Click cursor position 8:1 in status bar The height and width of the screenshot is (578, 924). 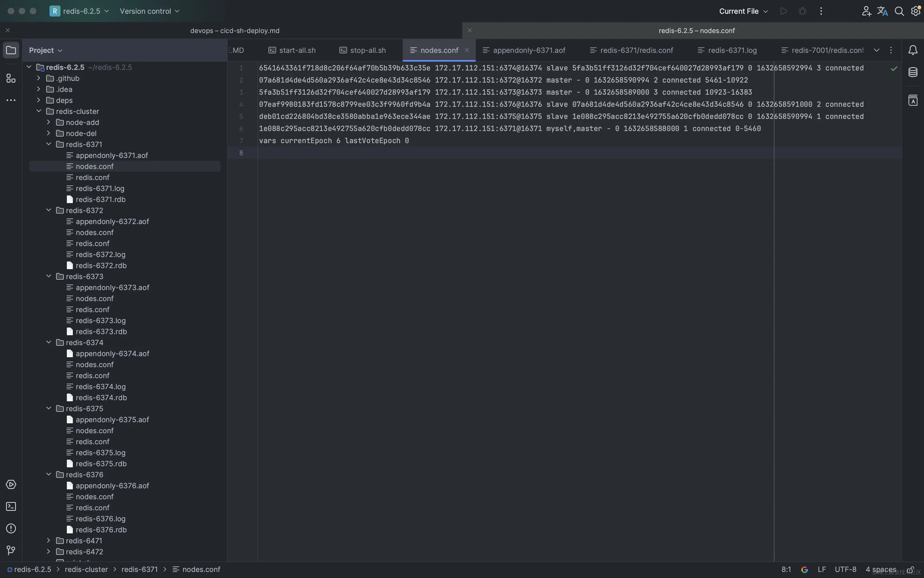point(786,569)
